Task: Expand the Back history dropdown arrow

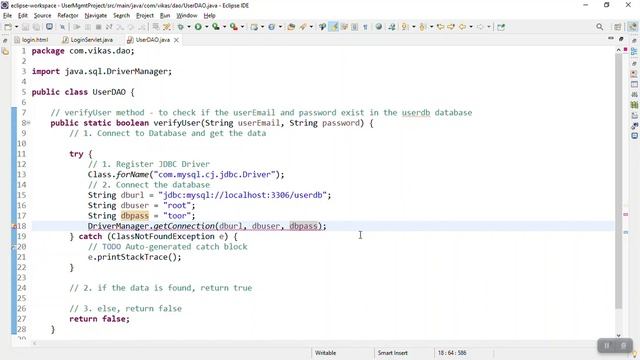Action: click(x=471, y=27)
